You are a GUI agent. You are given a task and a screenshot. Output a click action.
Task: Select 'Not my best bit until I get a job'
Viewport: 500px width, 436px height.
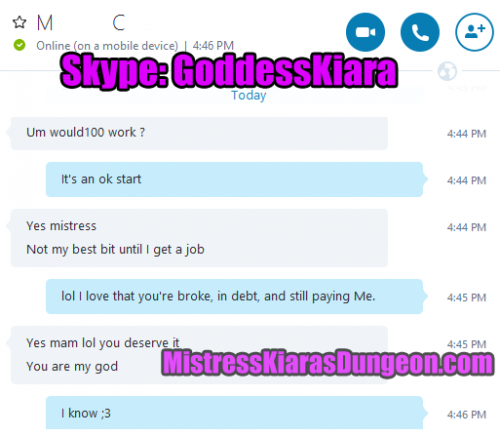click(115, 250)
